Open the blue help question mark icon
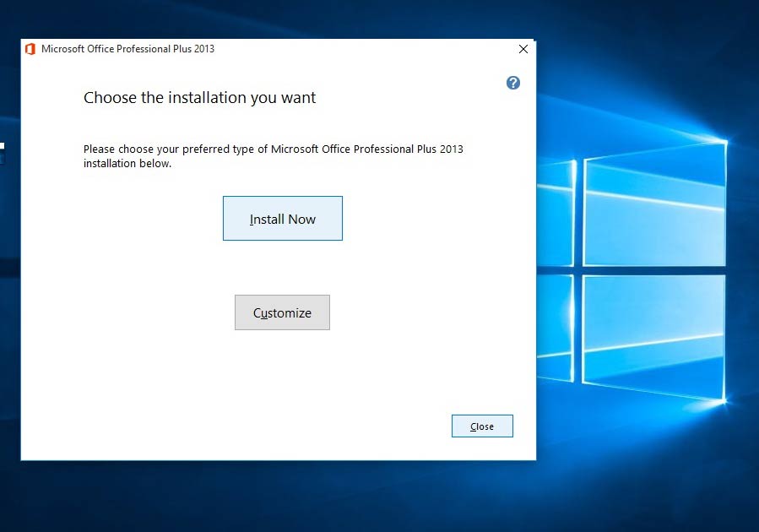The image size is (759, 532). 513,83
